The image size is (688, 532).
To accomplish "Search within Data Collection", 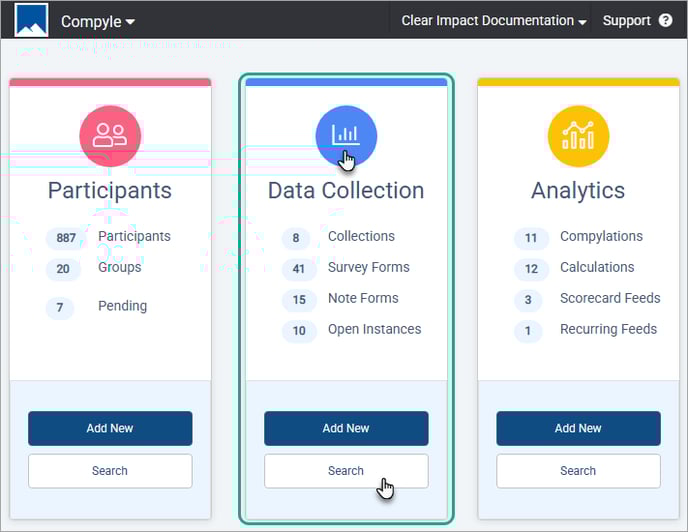I will tap(346, 471).
